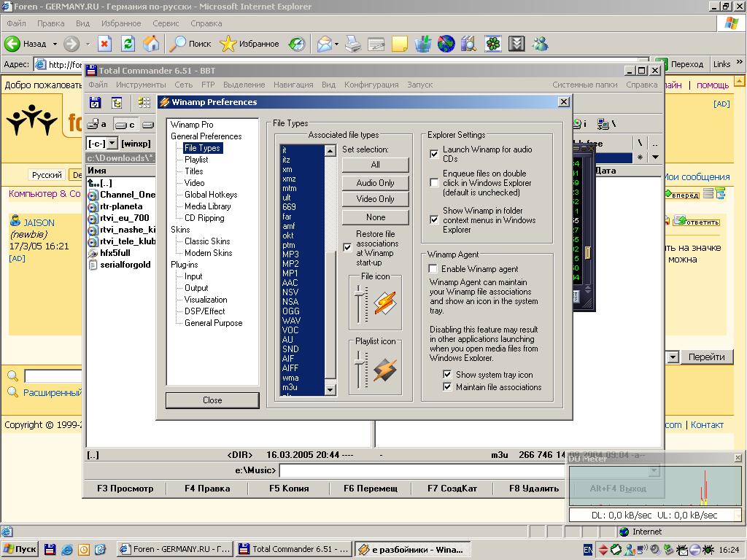Refresh the page in Internet Explorer
The image size is (747, 560).
[x=128, y=44]
